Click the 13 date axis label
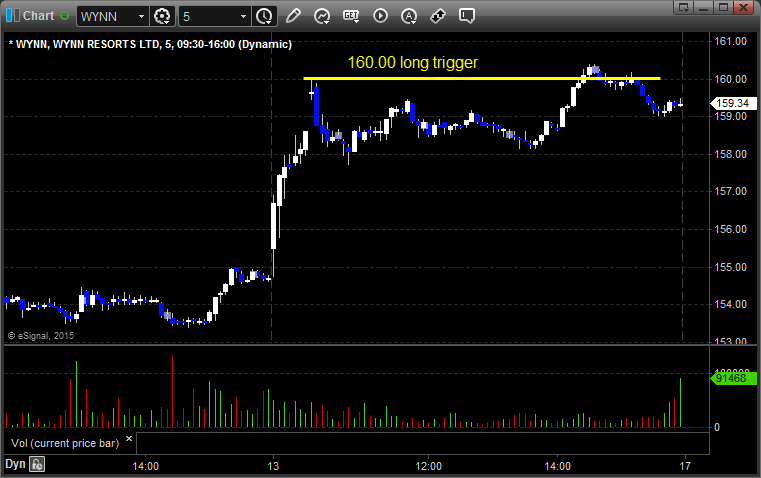The image size is (761, 478). tap(273, 466)
